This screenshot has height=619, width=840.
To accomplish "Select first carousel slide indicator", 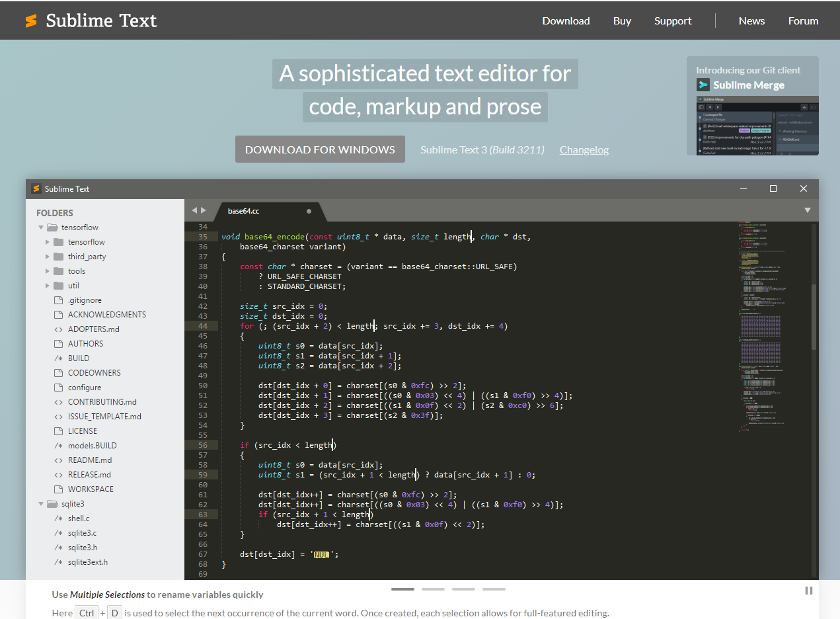I will (x=402, y=589).
